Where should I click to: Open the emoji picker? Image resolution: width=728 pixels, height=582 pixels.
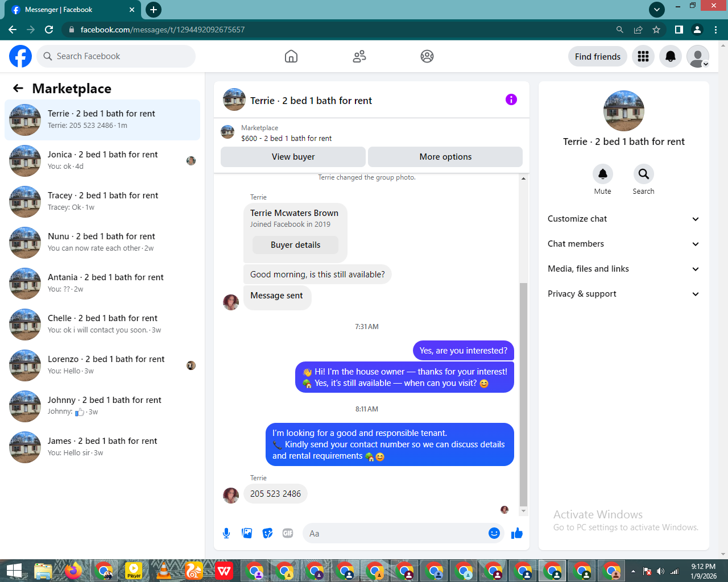tap(494, 533)
